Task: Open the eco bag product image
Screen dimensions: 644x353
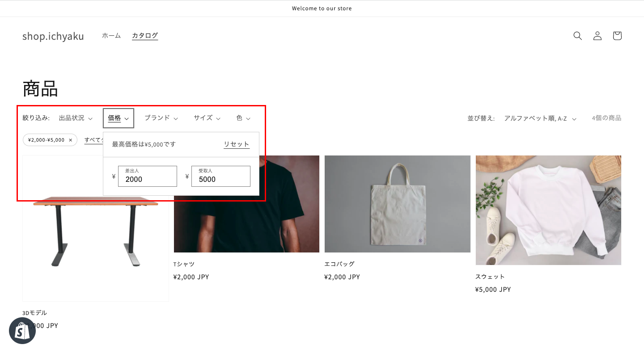Action: tap(398, 204)
